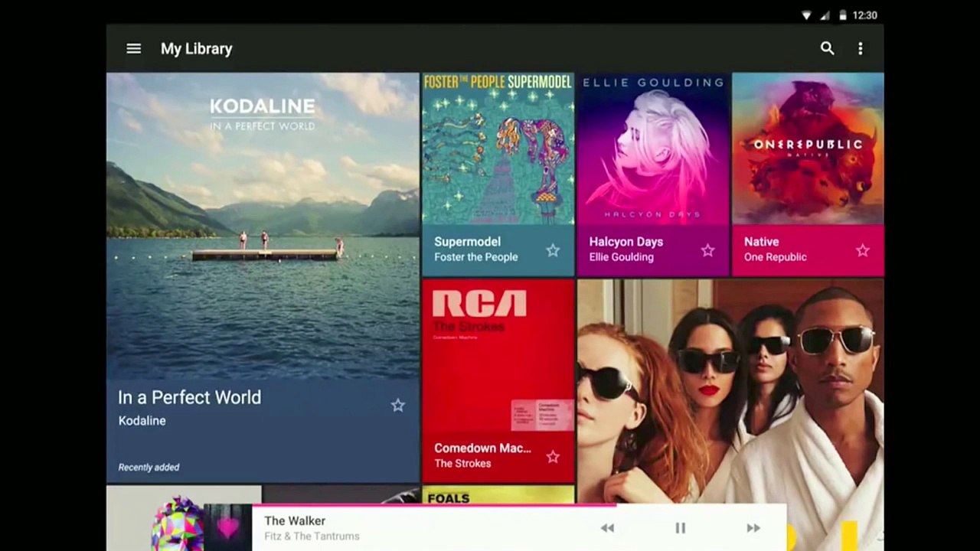The height and width of the screenshot is (551, 980).
Task: Star the Native album
Action: (x=862, y=250)
